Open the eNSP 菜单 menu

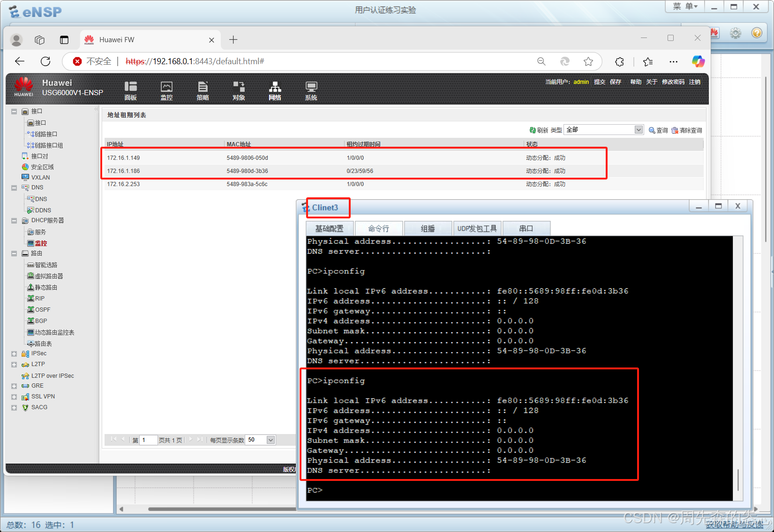pyautogui.click(x=685, y=7)
